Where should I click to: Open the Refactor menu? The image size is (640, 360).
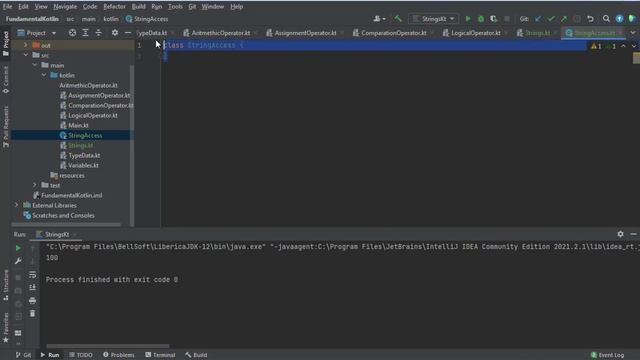pos(114,7)
